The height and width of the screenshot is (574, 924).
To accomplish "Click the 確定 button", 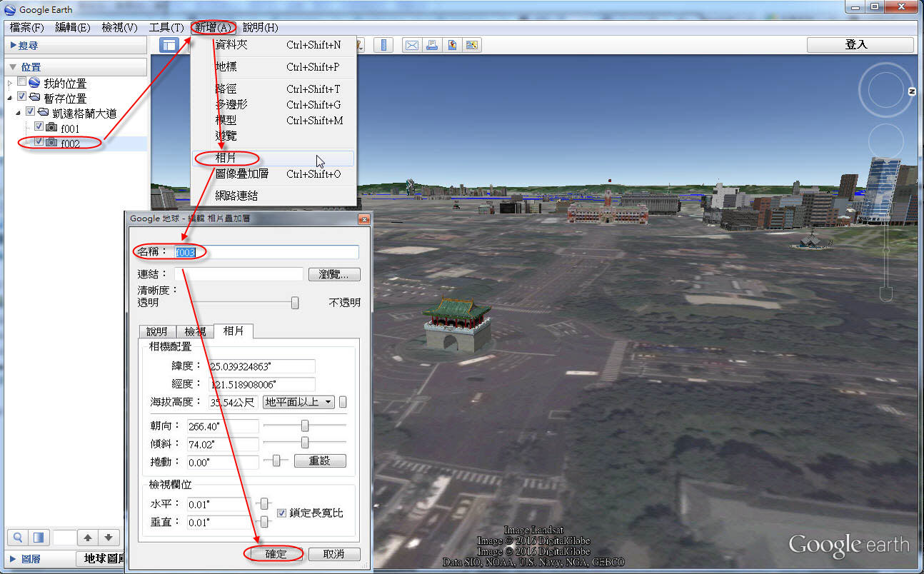I will click(x=276, y=554).
